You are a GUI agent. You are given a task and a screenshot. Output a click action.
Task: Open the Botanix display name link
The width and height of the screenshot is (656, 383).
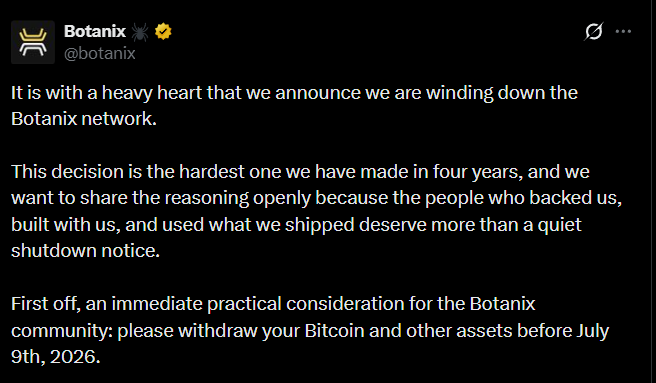coord(95,31)
